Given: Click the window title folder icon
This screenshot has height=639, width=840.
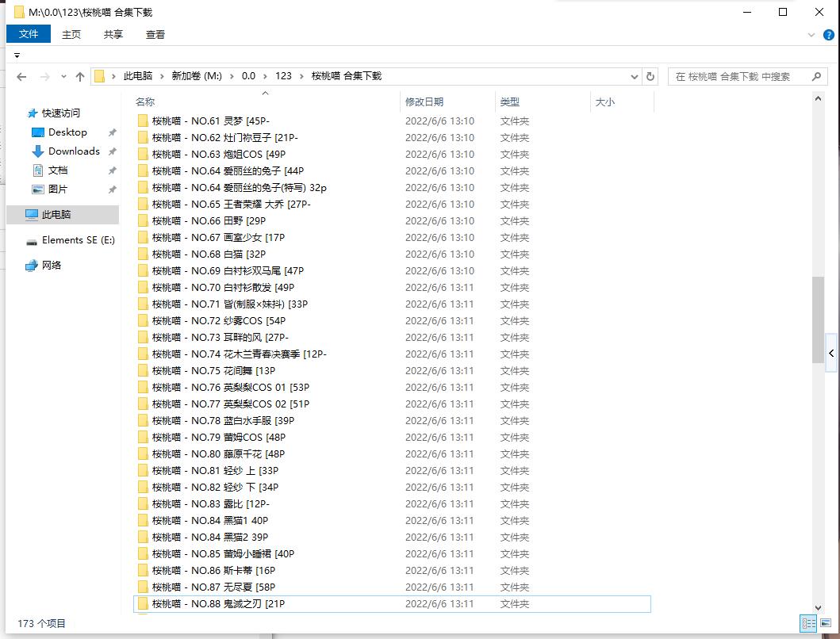Looking at the screenshot, I should (x=19, y=12).
